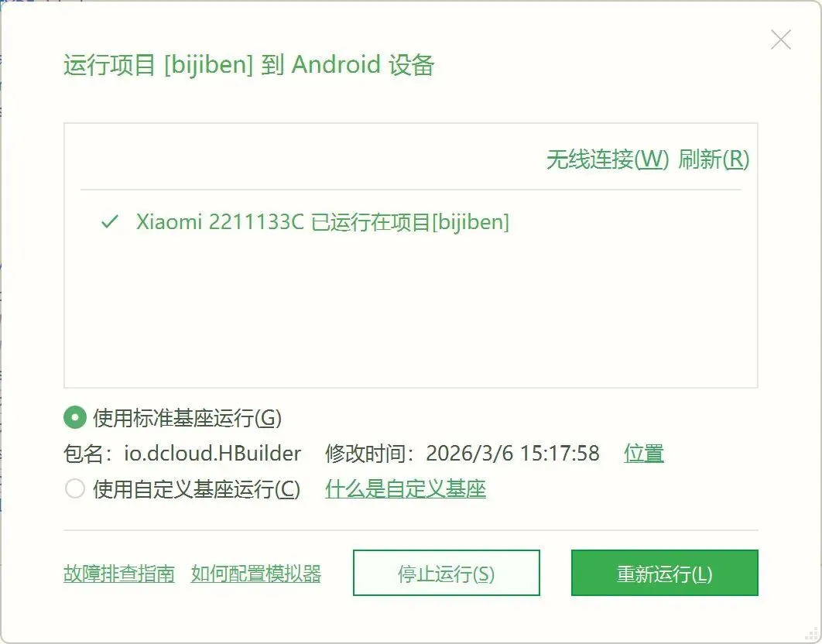Click the green checkmark beside Xiaomi 2211133C

tap(110, 222)
